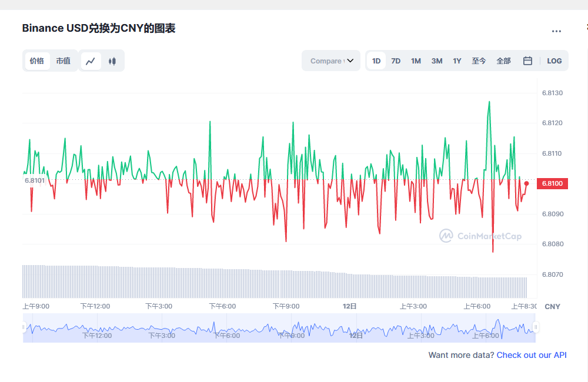This screenshot has width=588, height=382.
Task: Select the 价格 price tab
Action: tap(37, 61)
